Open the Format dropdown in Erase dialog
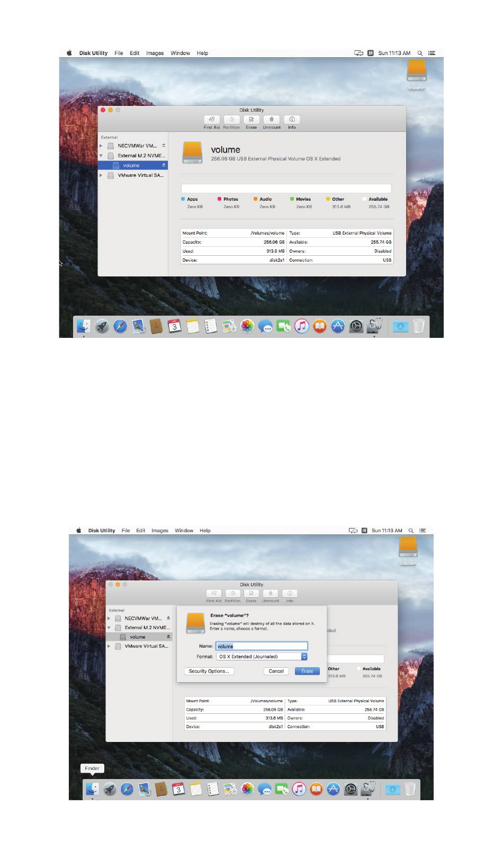 (x=262, y=657)
